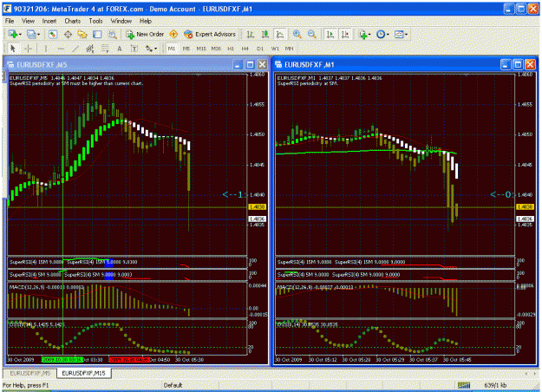Click the arrows objects tool icon
The image size is (542, 392).
click(149, 49)
